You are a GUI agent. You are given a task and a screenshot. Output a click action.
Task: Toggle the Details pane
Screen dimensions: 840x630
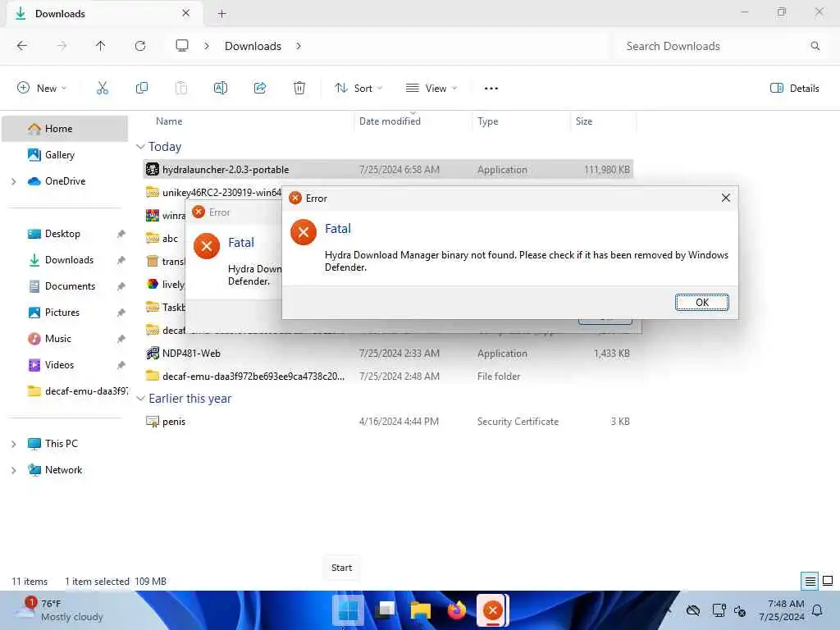(794, 89)
